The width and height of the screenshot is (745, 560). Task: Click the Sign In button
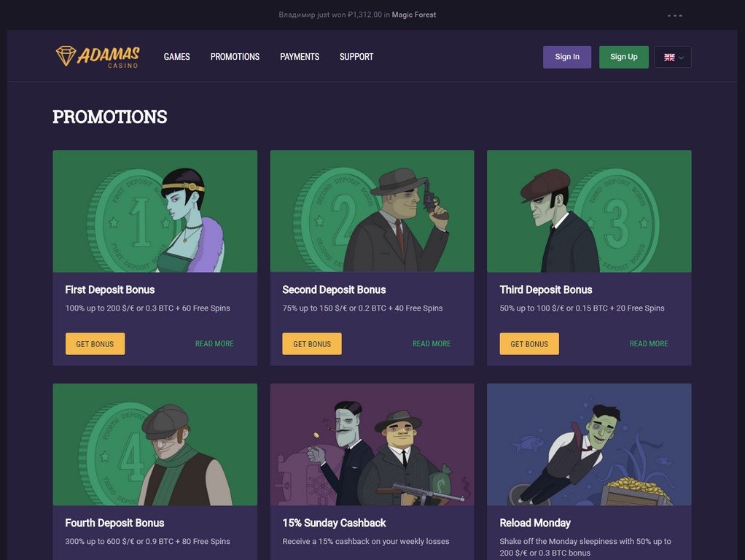[x=567, y=57]
